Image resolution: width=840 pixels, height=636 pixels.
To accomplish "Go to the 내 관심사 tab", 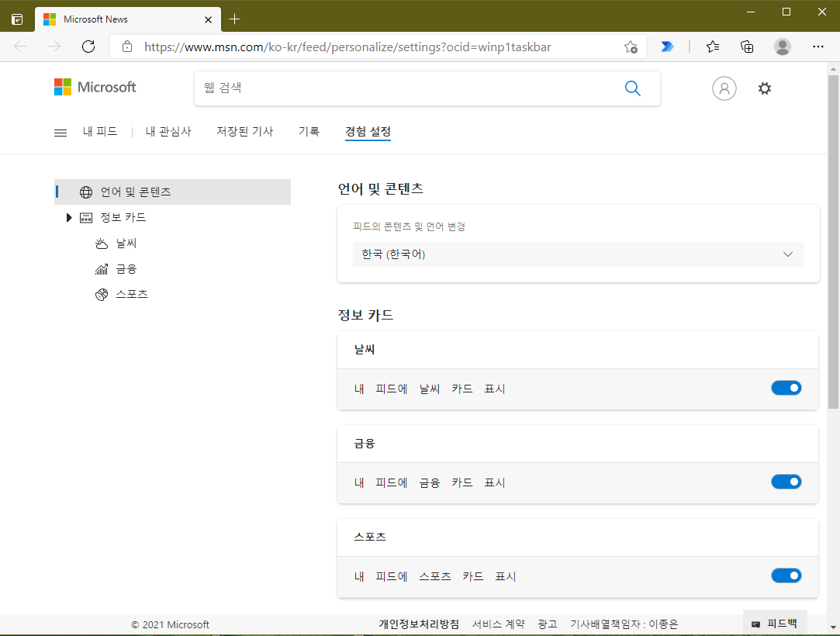I will (x=168, y=131).
